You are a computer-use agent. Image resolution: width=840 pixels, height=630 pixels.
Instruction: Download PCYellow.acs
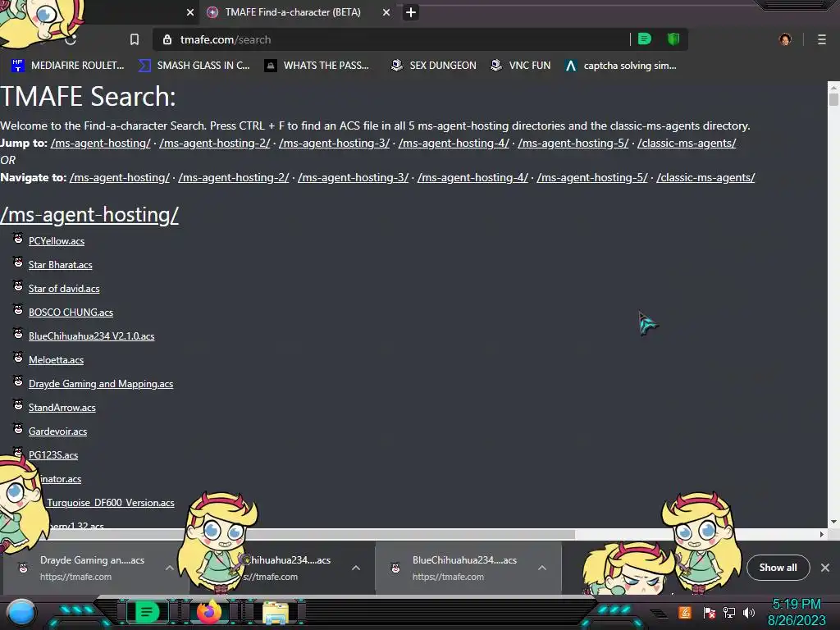click(x=57, y=241)
